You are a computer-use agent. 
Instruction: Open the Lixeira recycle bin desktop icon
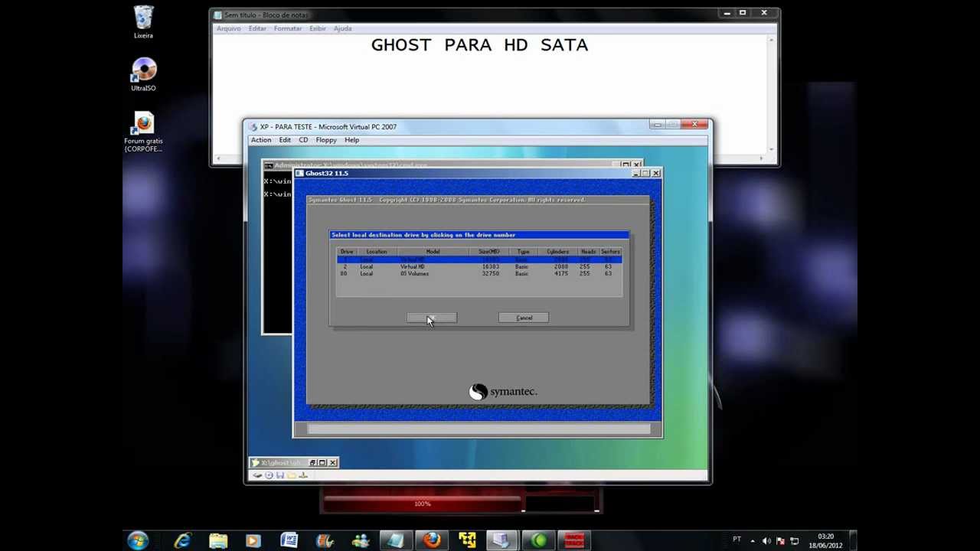pyautogui.click(x=143, y=22)
